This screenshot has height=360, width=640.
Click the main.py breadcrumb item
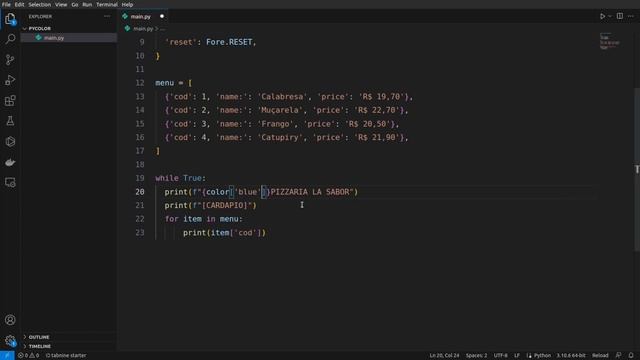point(143,29)
